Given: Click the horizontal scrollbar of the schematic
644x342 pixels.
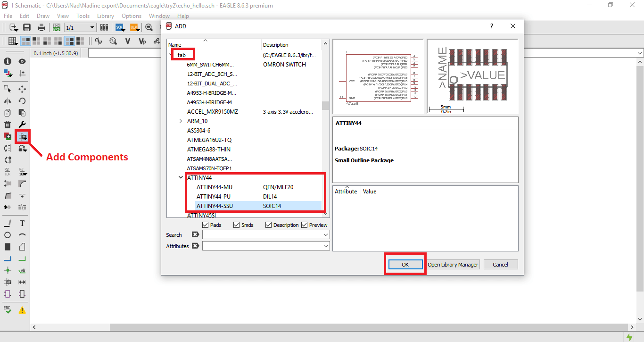Looking at the screenshot, I should point(369,327).
